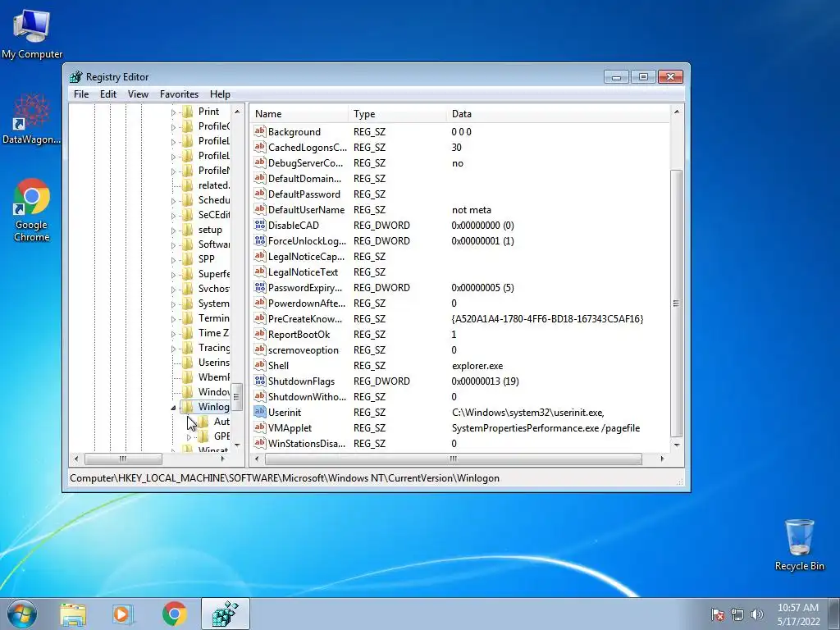
Task: Expand the Schedule key node
Action: pos(173,200)
